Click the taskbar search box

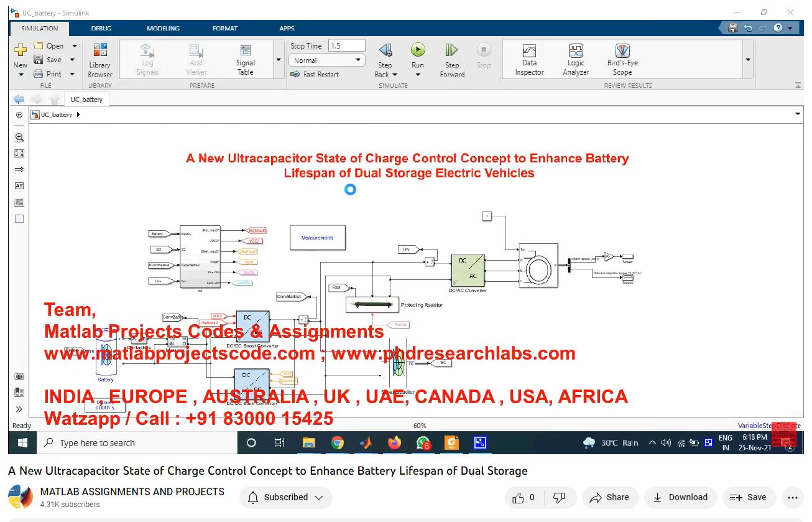[137, 443]
